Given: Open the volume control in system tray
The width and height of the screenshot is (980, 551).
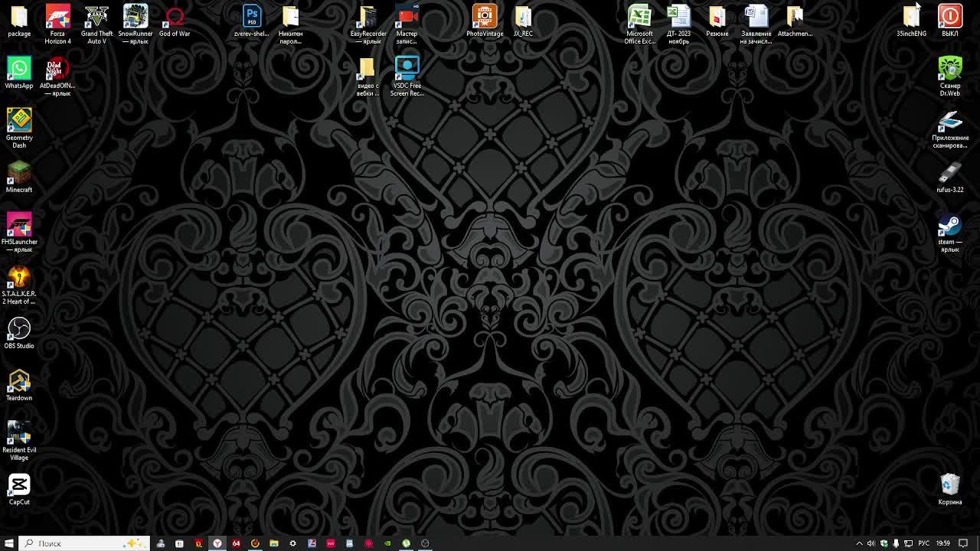Looking at the screenshot, I should point(871,543).
